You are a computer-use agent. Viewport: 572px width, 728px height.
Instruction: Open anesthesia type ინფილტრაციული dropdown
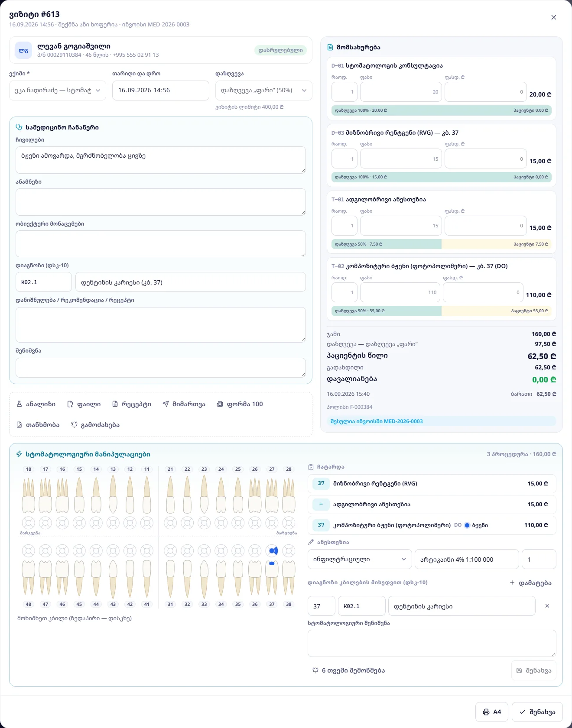pos(360,559)
